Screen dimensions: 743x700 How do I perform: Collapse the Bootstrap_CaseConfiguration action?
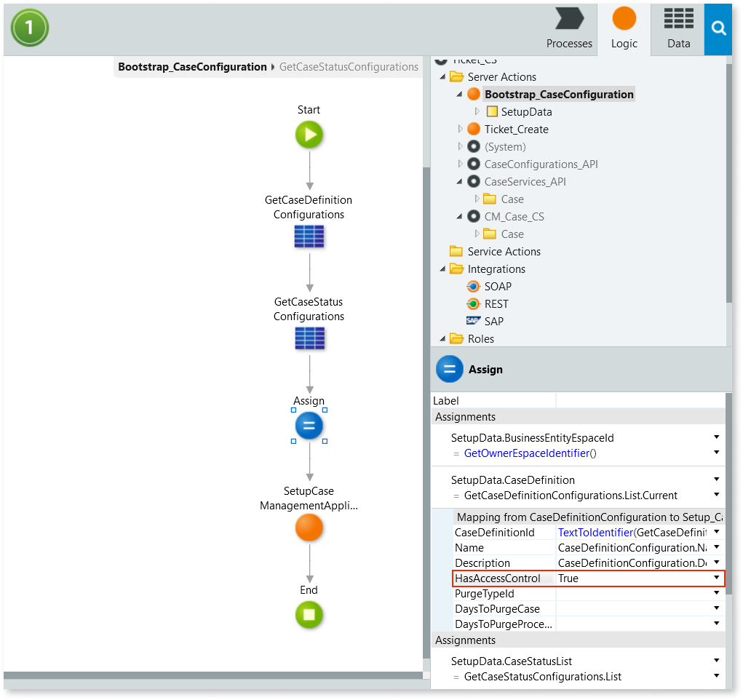pos(459,95)
